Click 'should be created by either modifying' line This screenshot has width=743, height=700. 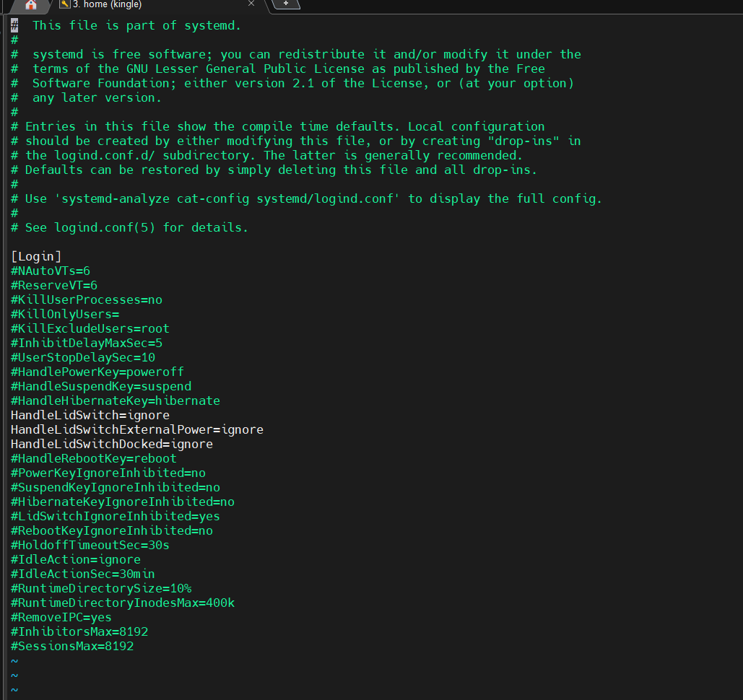pyautogui.click(x=296, y=141)
